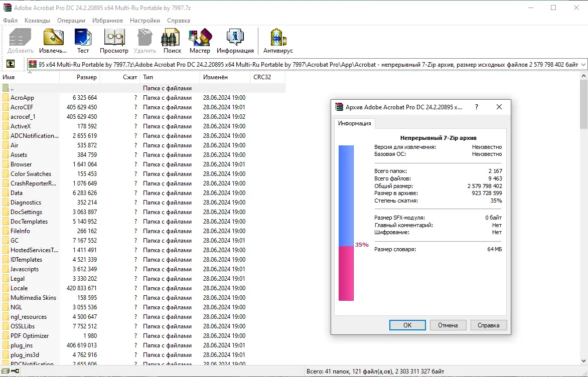
Task: Click Отмена in the info dialog
Action: pyautogui.click(x=448, y=325)
